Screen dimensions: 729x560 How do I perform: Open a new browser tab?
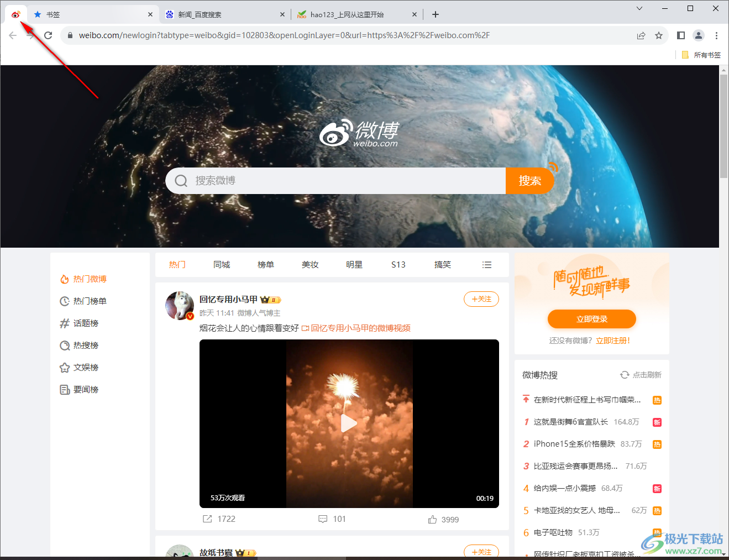click(x=436, y=14)
